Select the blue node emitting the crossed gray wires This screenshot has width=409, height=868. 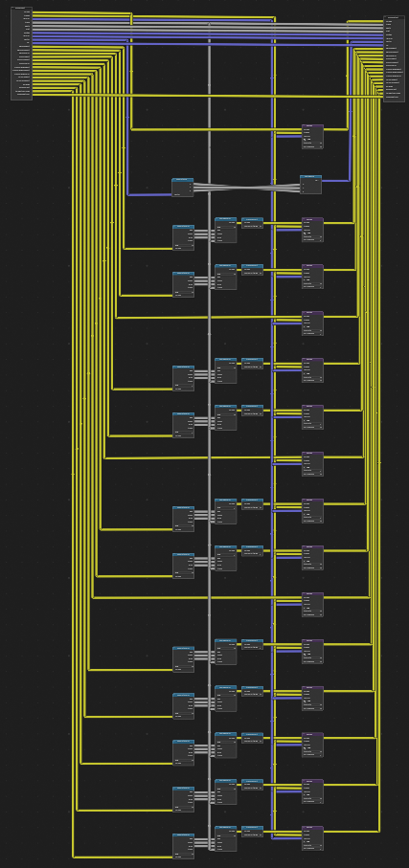(x=183, y=188)
